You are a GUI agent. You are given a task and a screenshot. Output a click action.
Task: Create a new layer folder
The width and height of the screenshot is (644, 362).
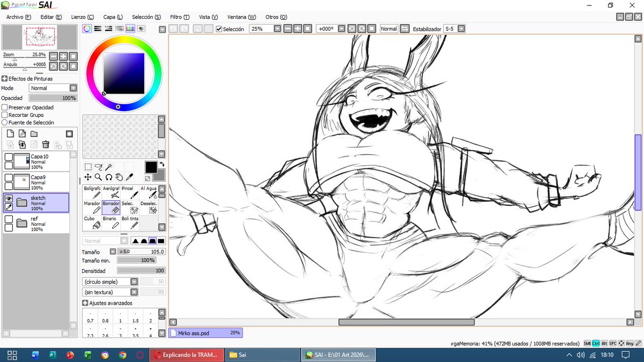coord(34,134)
